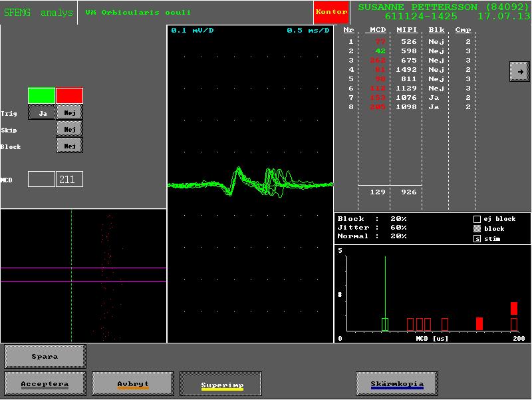
Task: Click the filled red bar mid-histogram
Action: 479,323
